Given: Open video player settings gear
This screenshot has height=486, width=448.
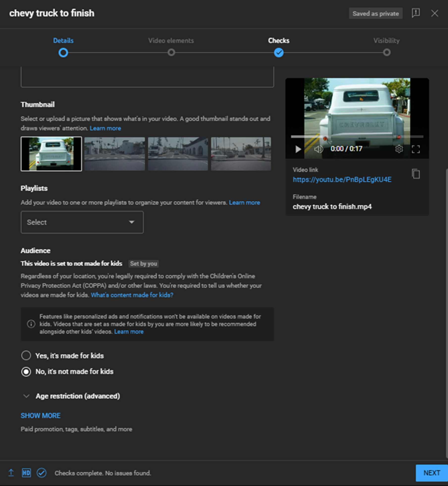Looking at the screenshot, I should pos(399,149).
